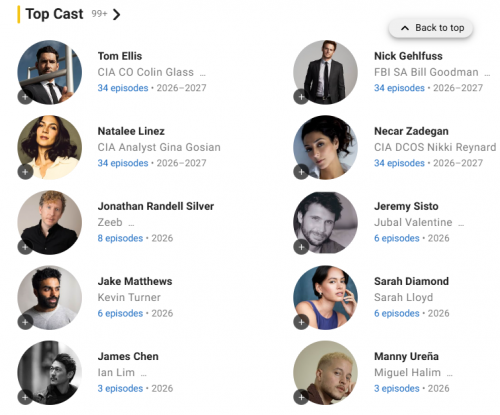Open Necar Zadegan name link
The height and width of the screenshot is (415, 500).
411,131
